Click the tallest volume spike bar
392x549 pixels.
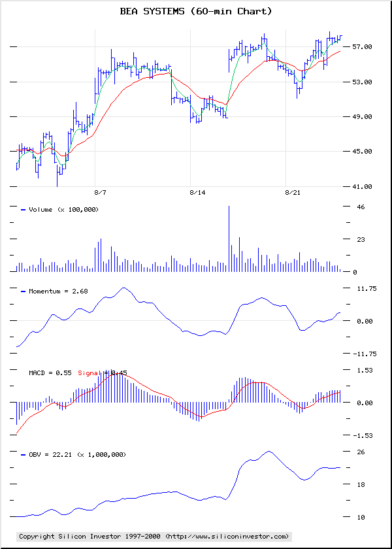point(229,239)
